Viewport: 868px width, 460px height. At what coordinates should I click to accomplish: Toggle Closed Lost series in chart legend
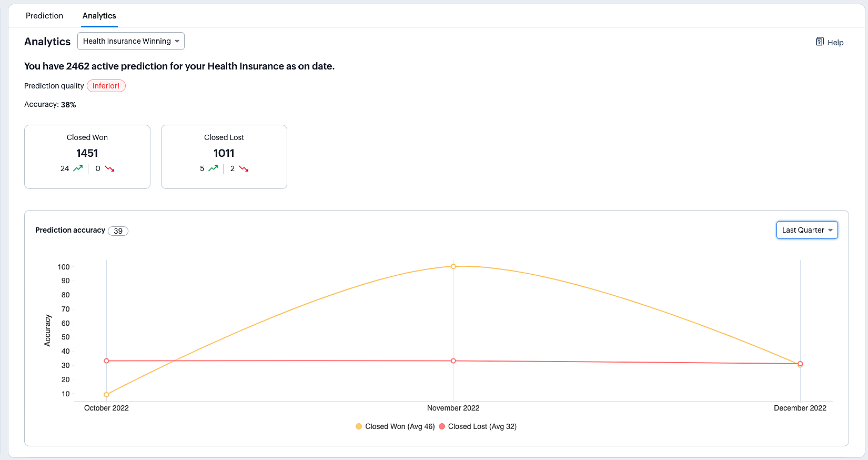pos(478,426)
